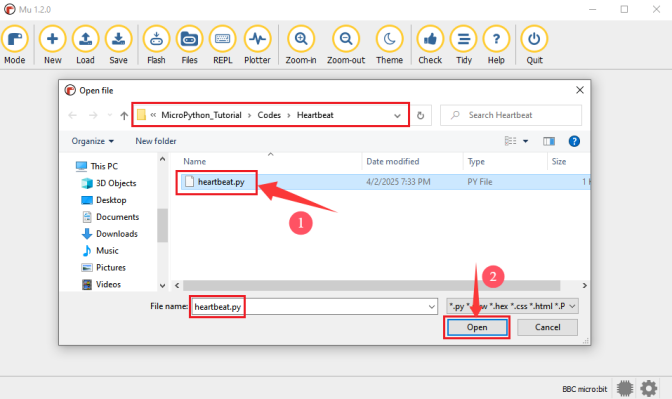
Task: Open the file type filter dropdown
Action: click(512, 306)
